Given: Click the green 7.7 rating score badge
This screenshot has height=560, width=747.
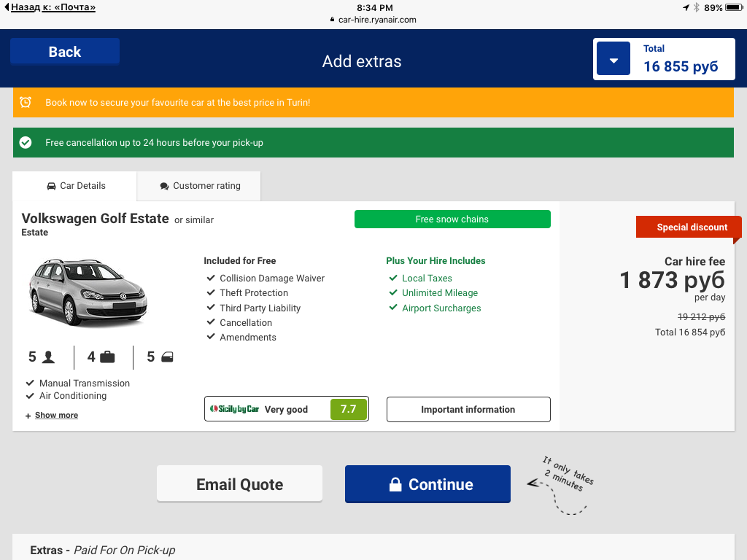Looking at the screenshot, I should (349, 409).
